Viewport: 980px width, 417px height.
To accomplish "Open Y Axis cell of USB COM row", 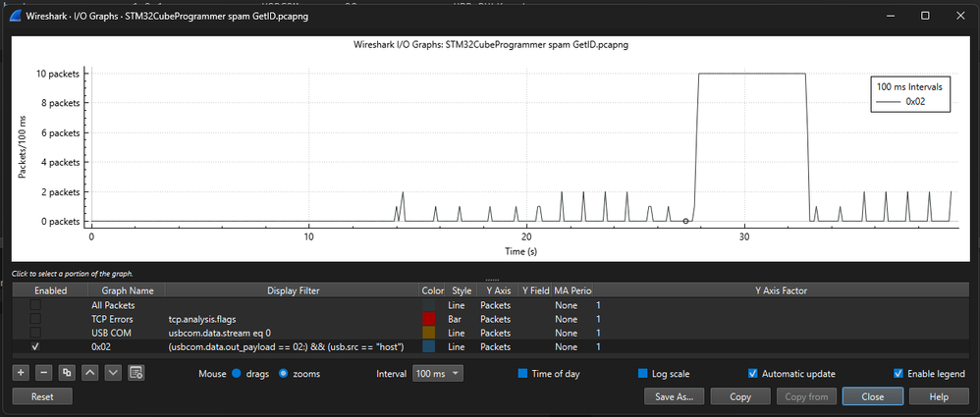I will point(495,333).
